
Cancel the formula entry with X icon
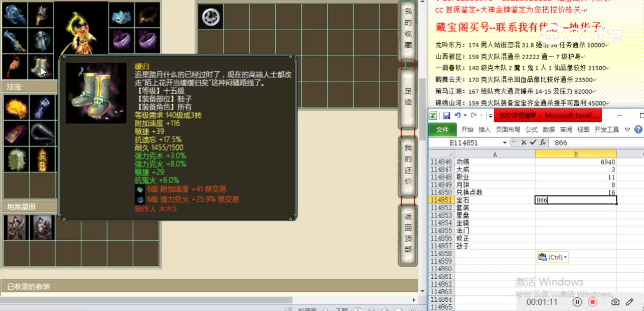523,143
